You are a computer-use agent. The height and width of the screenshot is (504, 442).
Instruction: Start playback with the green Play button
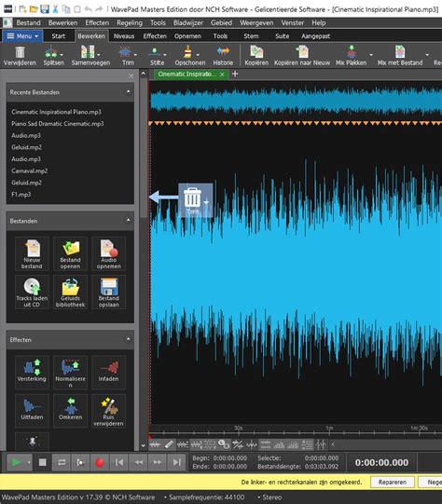[x=16, y=462]
